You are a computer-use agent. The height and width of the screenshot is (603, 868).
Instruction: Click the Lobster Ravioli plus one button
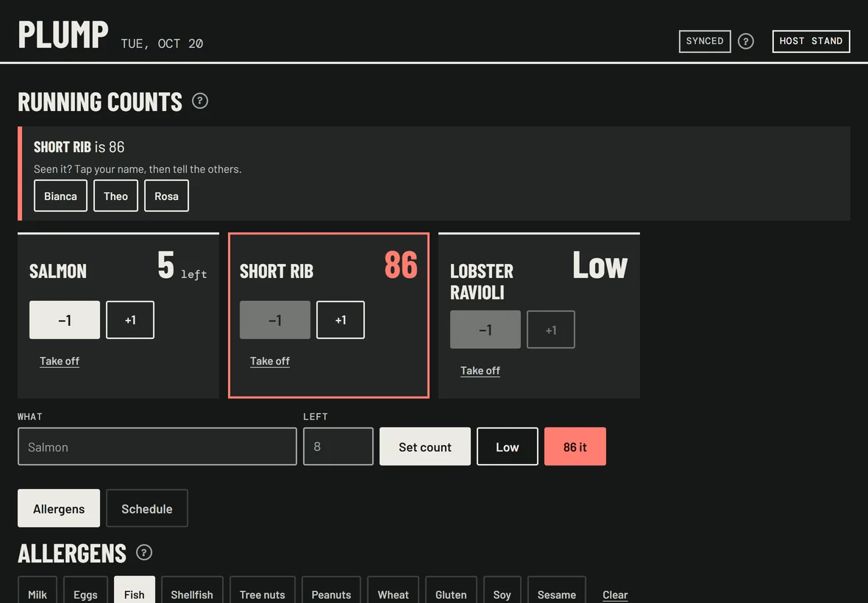point(551,329)
